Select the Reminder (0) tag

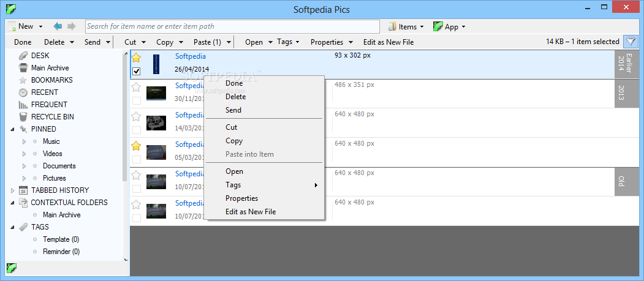(61, 252)
